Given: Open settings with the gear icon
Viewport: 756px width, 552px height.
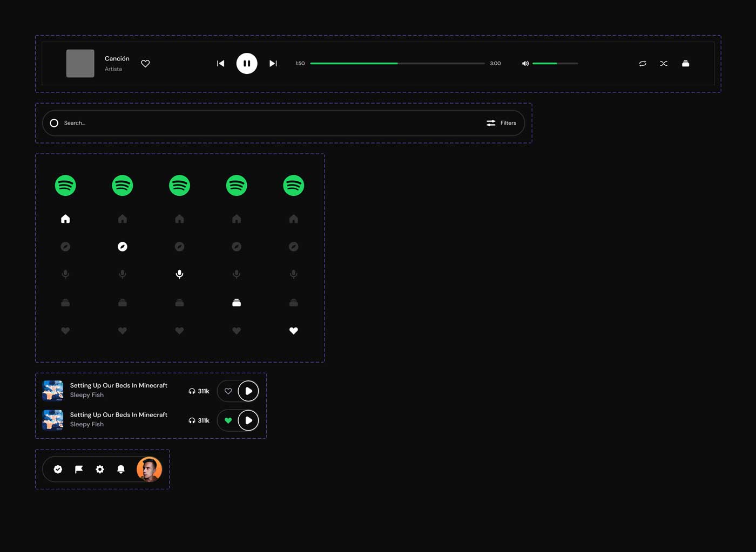Looking at the screenshot, I should 100,469.
